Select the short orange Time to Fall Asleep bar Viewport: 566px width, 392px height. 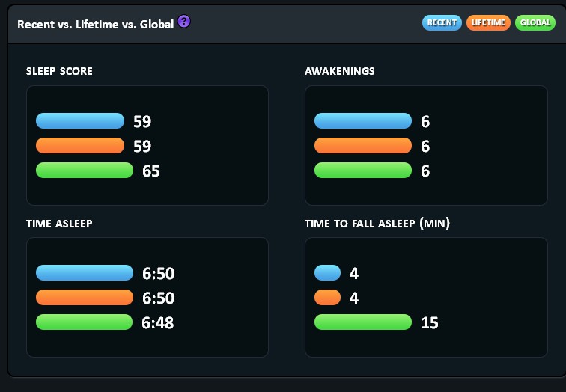[328, 298]
